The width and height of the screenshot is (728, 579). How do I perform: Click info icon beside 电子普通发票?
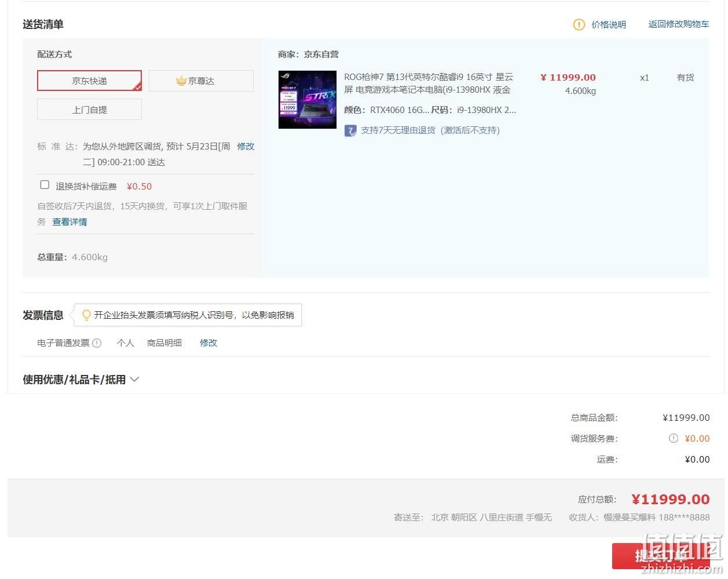click(x=97, y=343)
